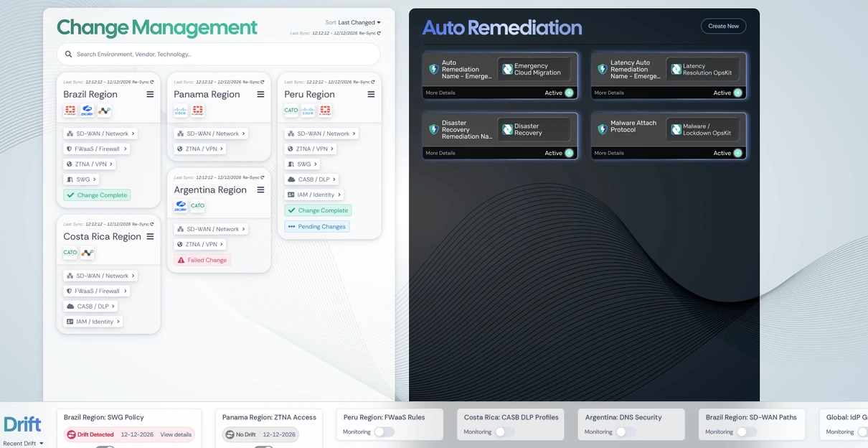Expand ZTNA / VPN in Panama Region
Viewport: 868px width, 448px height.
200,149
